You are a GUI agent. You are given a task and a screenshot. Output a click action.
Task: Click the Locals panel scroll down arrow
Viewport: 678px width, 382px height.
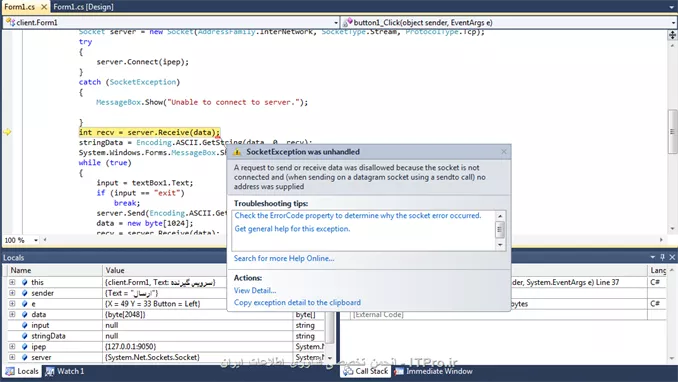(330, 358)
